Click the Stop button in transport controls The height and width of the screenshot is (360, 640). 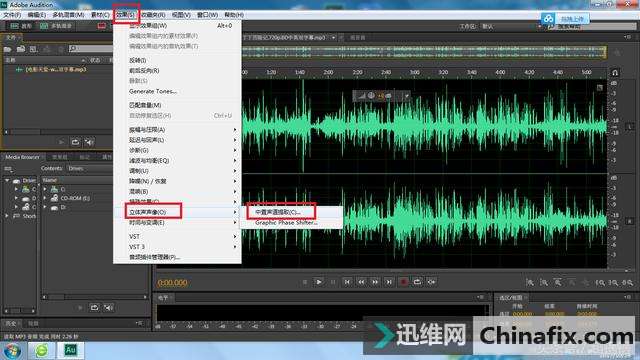pyautogui.click(x=304, y=282)
